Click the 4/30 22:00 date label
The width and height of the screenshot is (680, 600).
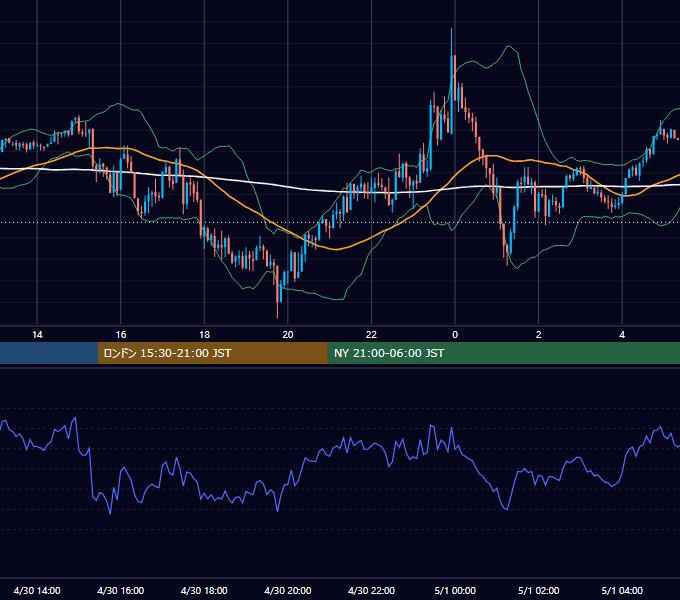pyautogui.click(x=371, y=590)
